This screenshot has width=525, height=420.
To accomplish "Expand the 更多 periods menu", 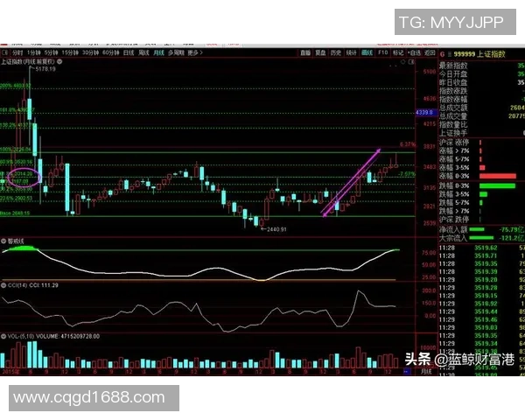I will (x=194, y=53).
